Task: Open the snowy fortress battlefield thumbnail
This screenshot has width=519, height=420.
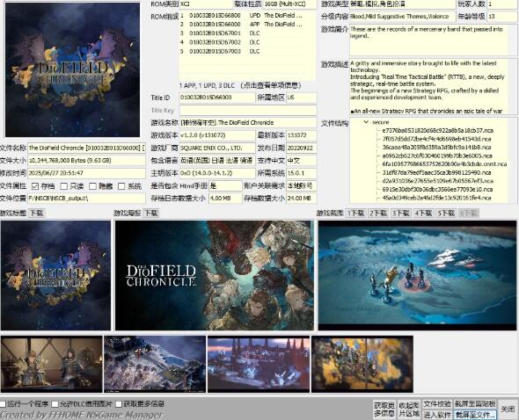Action: pyautogui.click(x=155, y=364)
